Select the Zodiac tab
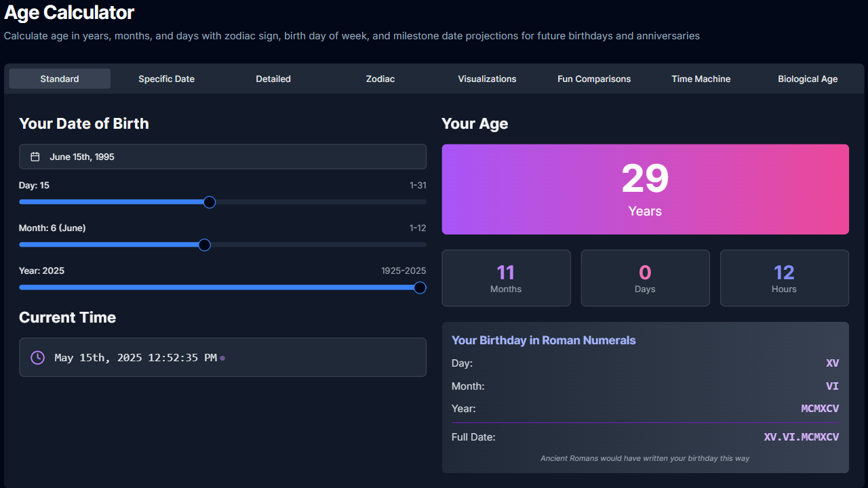 click(380, 79)
